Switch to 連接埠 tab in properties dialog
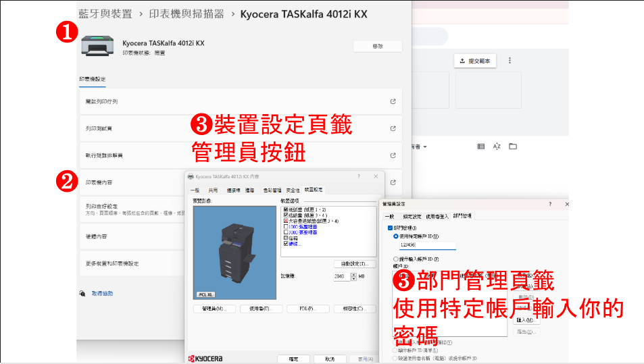 point(233,190)
